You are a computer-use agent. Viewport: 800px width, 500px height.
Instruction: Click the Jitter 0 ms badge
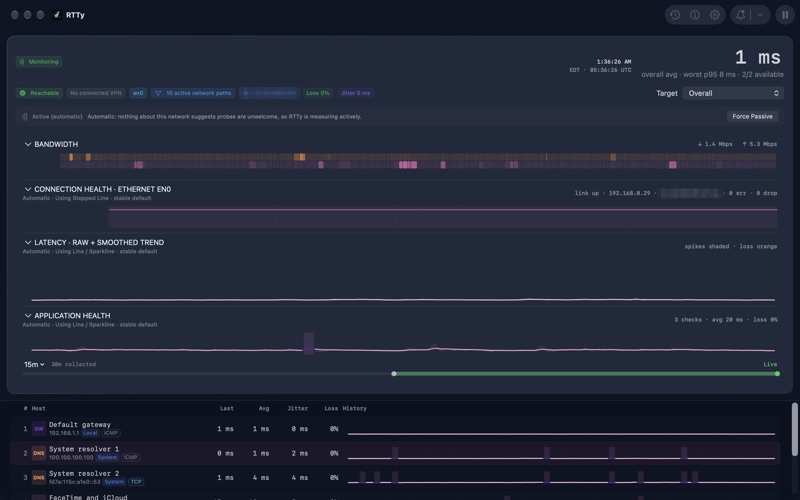click(x=355, y=93)
